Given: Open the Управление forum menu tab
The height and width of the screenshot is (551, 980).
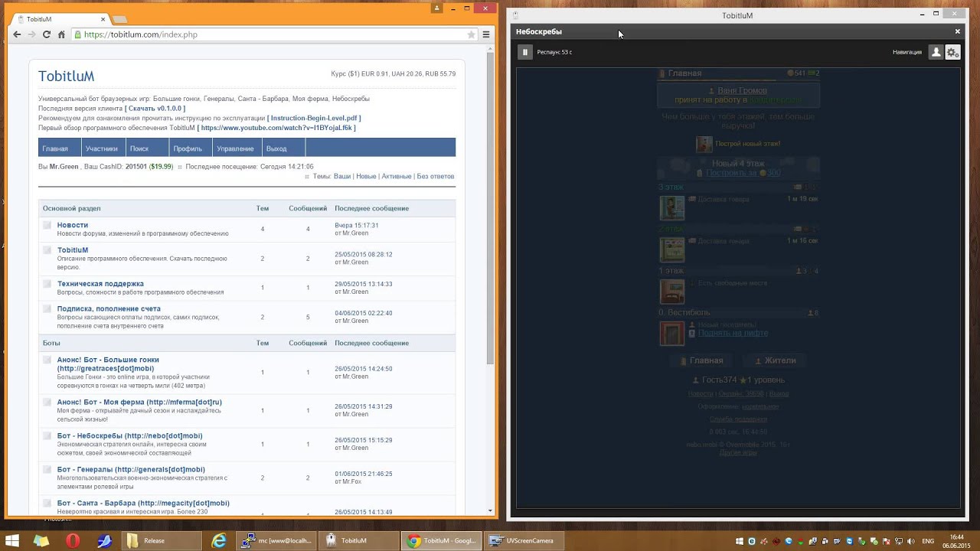Looking at the screenshot, I should coord(235,148).
